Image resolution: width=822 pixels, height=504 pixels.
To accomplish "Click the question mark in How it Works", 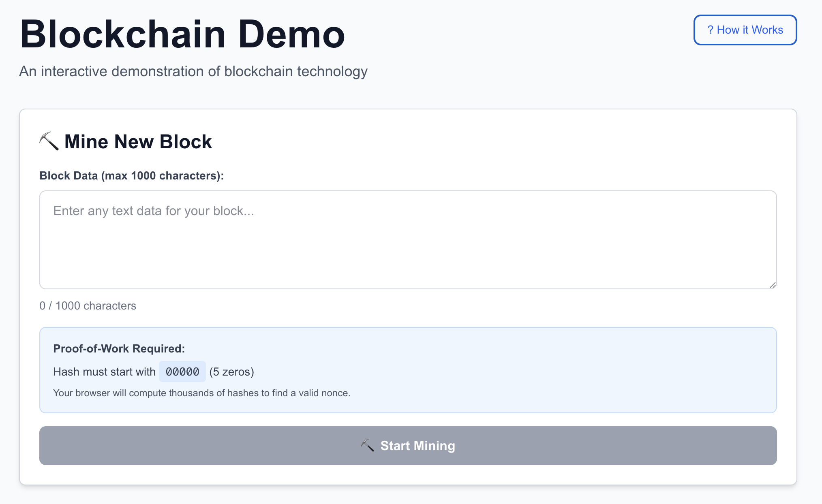I will tap(711, 30).
